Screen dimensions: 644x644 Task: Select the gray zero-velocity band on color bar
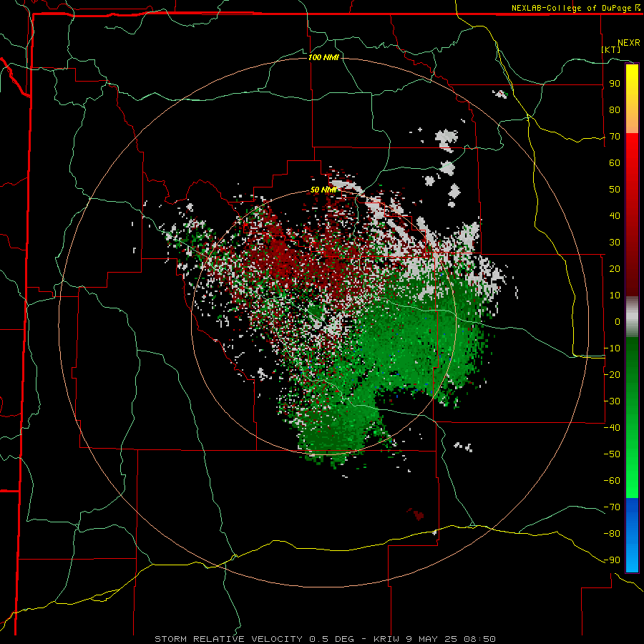[632, 316]
